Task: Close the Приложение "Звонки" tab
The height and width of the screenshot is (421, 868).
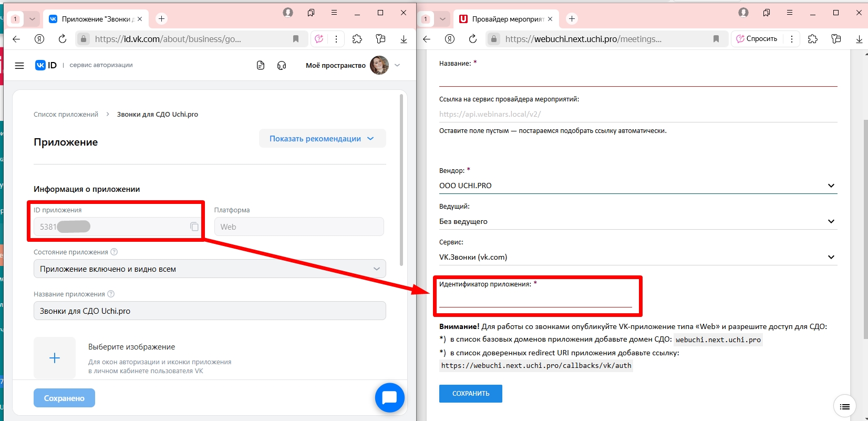Action: tap(140, 19)
